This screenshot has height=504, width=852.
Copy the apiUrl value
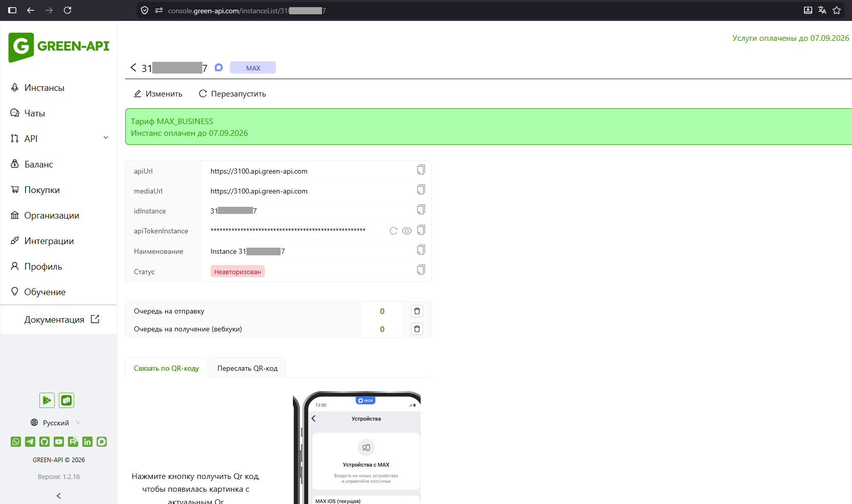click(421, 170)
